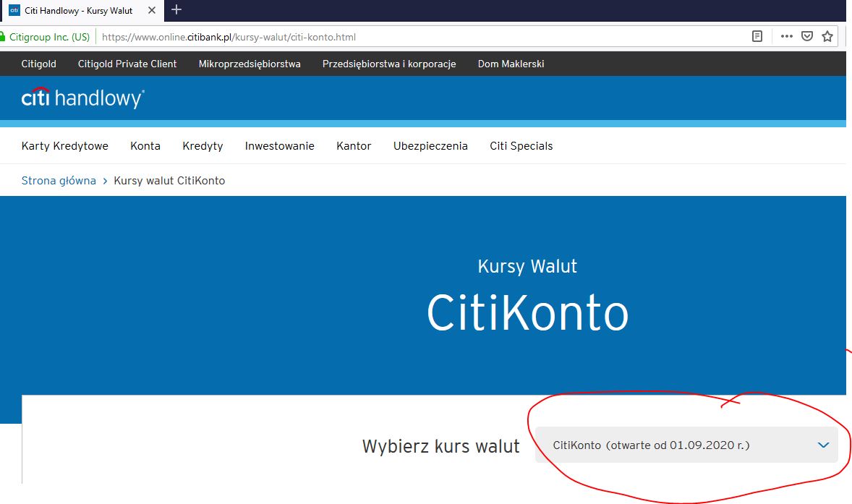Click the Citi Handlowy logo

tap(82, 98)
